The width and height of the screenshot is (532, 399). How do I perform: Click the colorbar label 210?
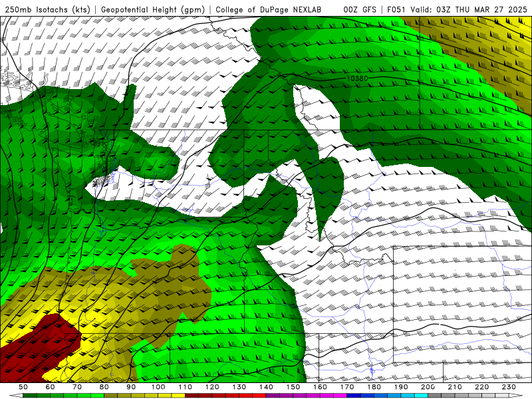(x=455, y=387)
